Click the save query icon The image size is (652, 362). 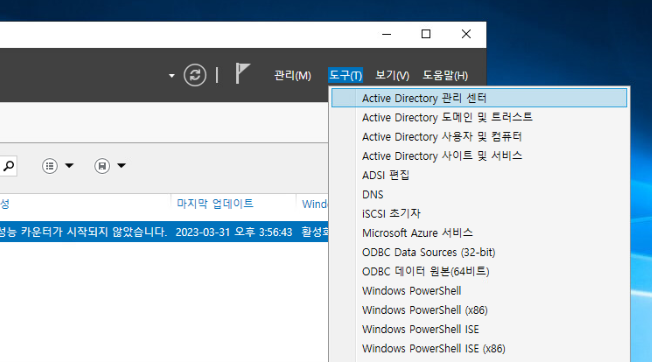click(102, 166)
